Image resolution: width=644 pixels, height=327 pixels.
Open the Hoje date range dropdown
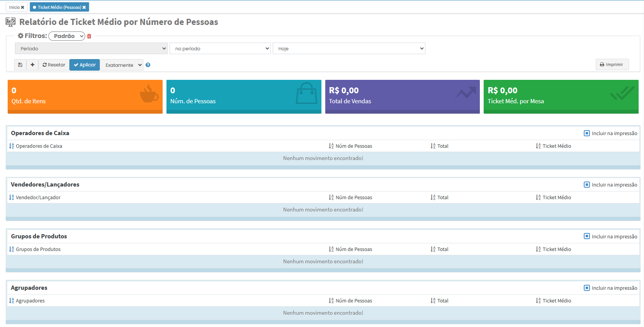coord(349,49)
